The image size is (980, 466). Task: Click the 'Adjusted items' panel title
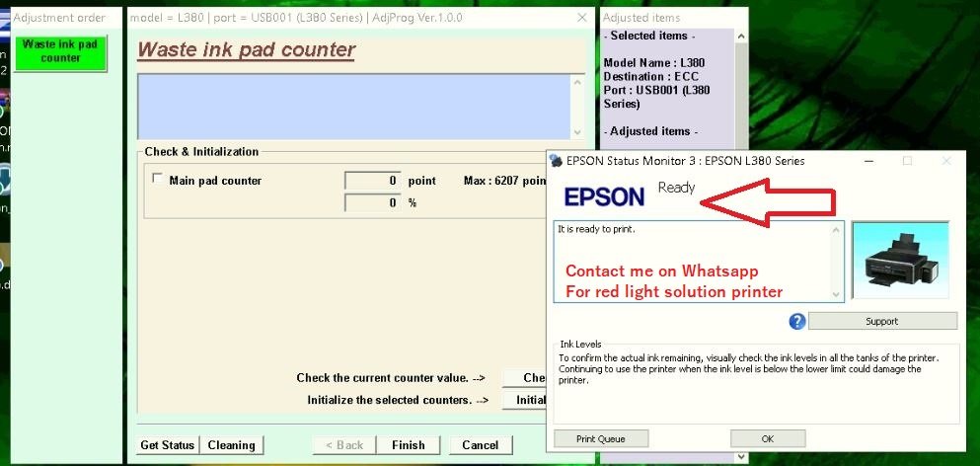(x=641, y=18)
